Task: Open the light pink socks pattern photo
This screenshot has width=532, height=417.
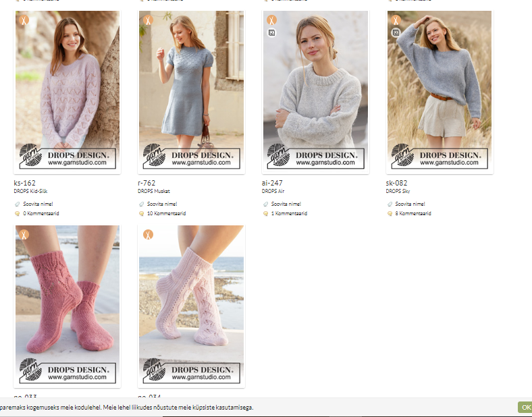Action: [x=191, y=306]
